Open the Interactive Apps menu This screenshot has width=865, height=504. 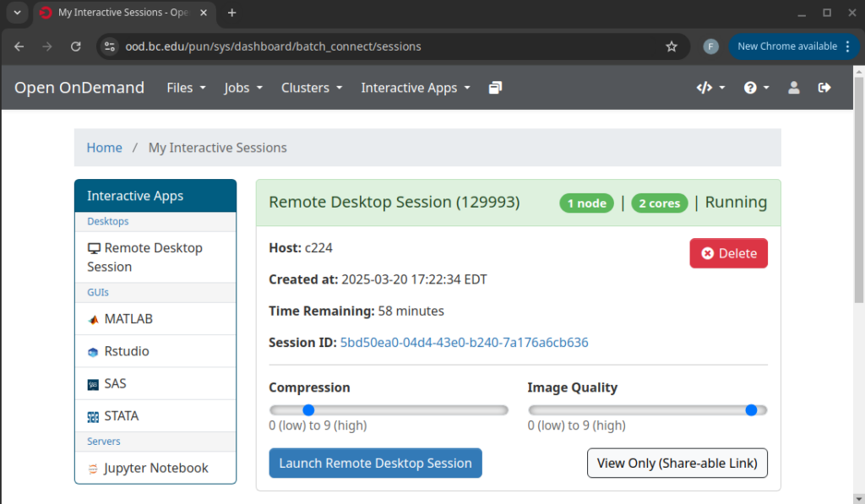pyautogui.click(x=415, y=87)
